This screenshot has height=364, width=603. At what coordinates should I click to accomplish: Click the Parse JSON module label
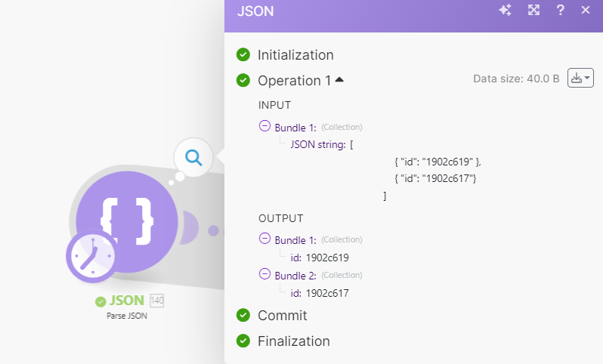[127, 316]
